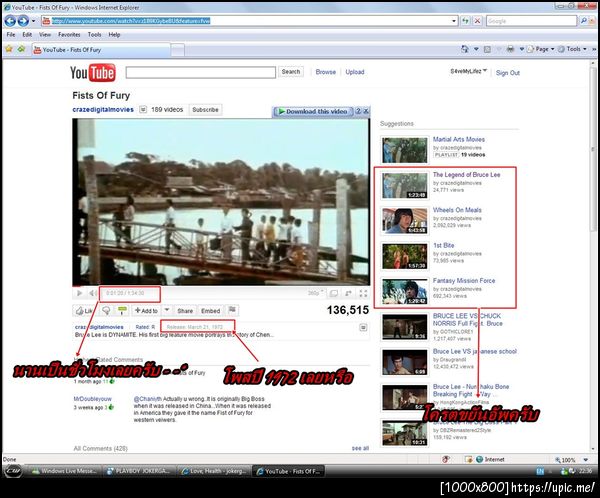Click the Embed button

(x=210, y=310)
